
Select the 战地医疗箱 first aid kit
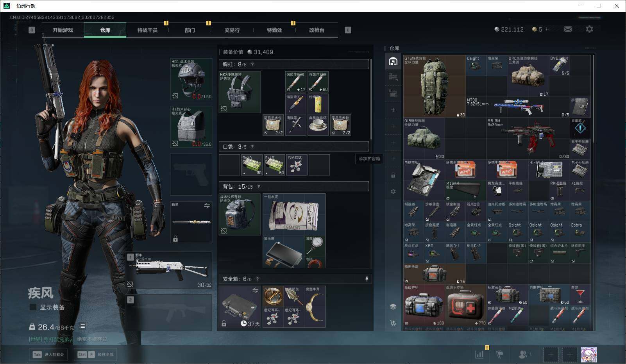(466, 305)
